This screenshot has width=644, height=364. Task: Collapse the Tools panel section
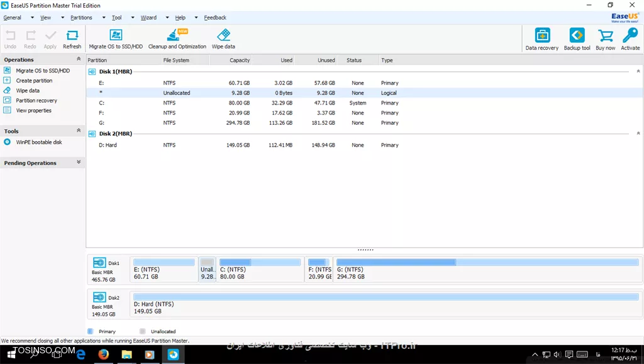[x=79, y=131]
